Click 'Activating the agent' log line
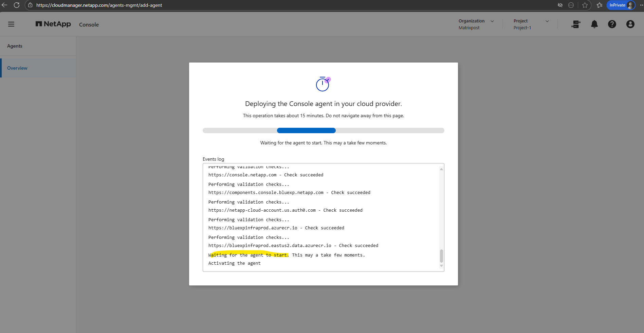 coord(235,263)
